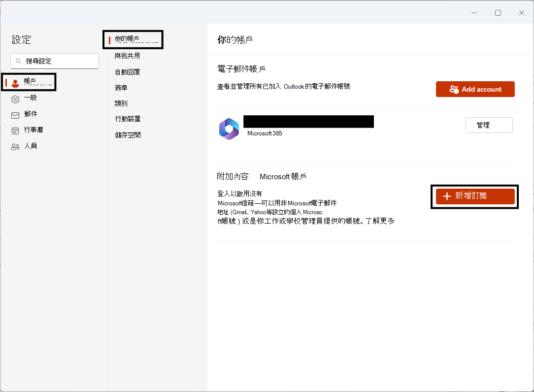Click the plus icon on 新增訂閱

point(447,196)
